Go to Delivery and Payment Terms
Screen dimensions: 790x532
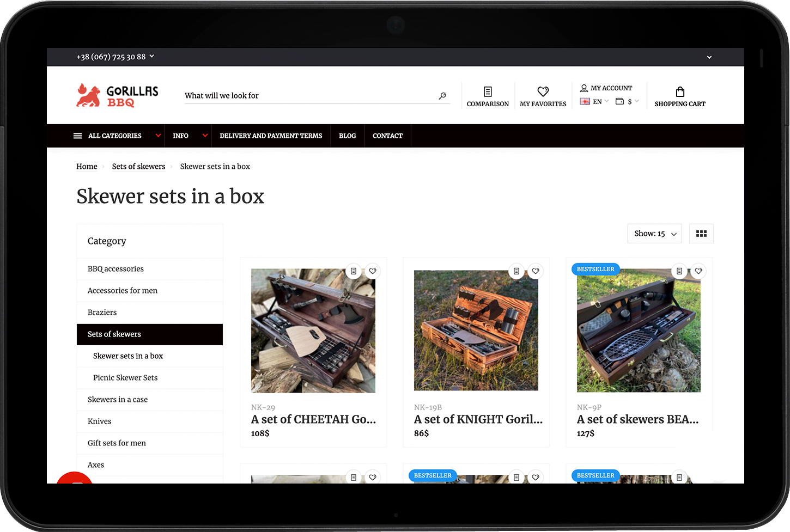271,136
